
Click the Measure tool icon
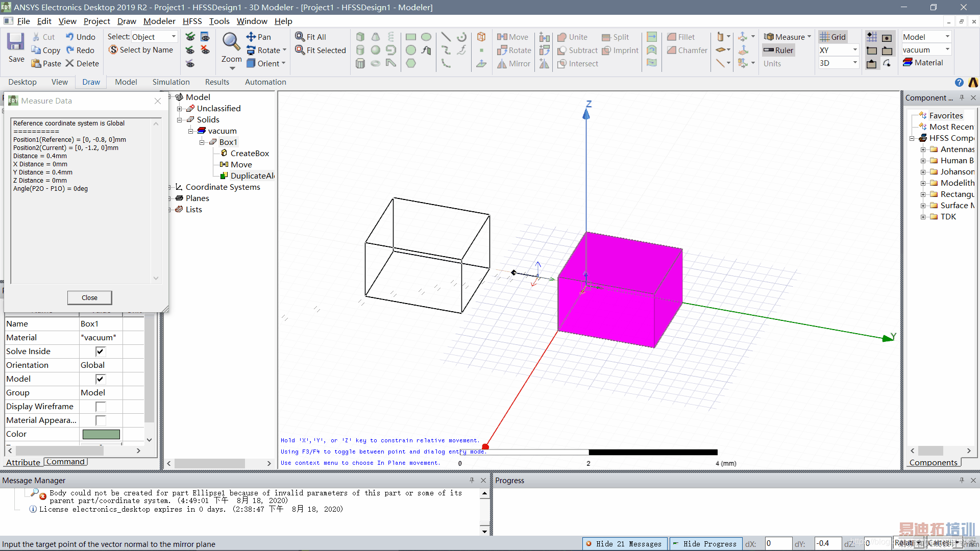click(769, 37)
